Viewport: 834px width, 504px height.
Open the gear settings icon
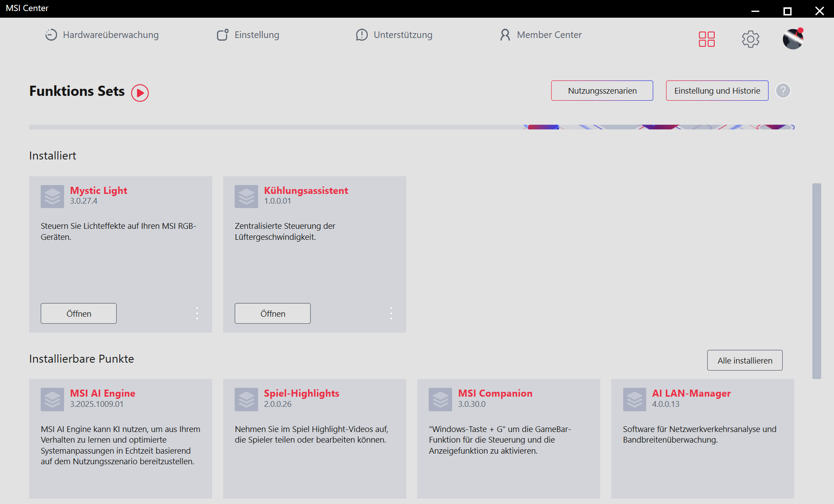(750, 39)
